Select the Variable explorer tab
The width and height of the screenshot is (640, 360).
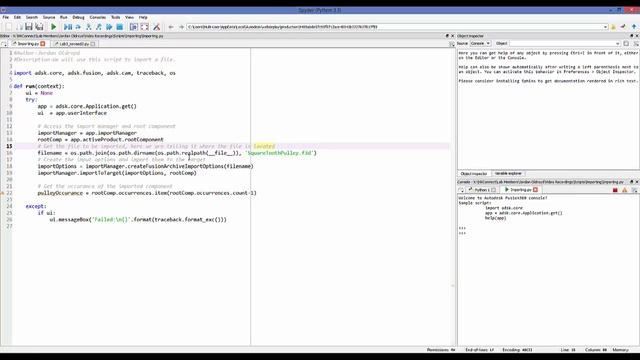(x=508, y=173)
